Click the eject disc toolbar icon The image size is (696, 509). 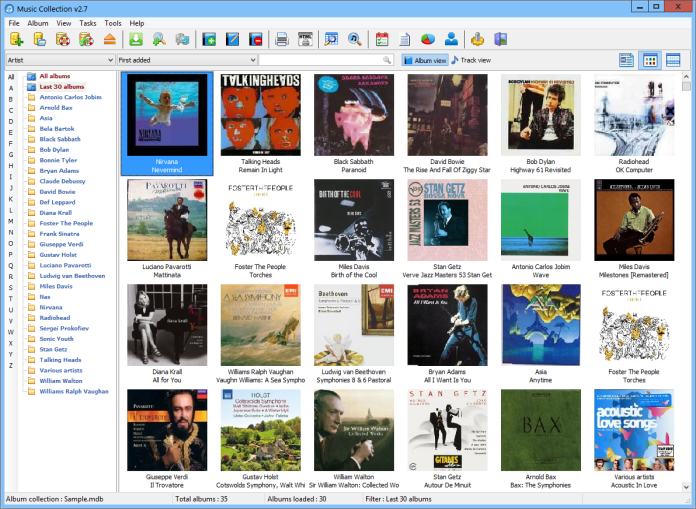(x=110, y=40)
